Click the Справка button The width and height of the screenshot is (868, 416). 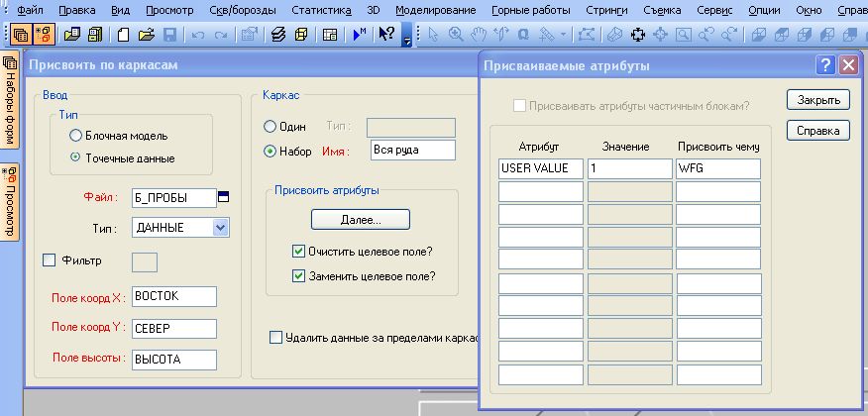pyautogui.click(x=818, y=131)
